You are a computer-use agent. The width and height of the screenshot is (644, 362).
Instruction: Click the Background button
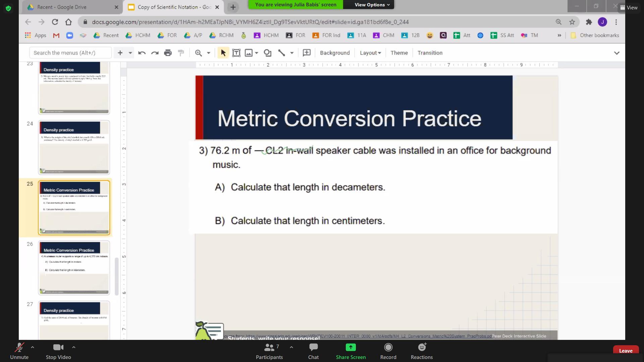(334, 53)
